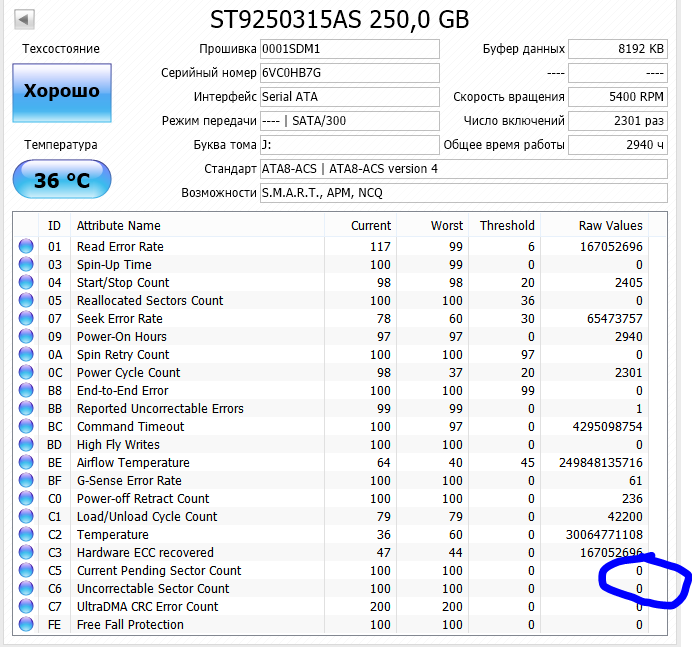Select the Free Fall Protection attribute name
The image size is (692, 647).
130,624
